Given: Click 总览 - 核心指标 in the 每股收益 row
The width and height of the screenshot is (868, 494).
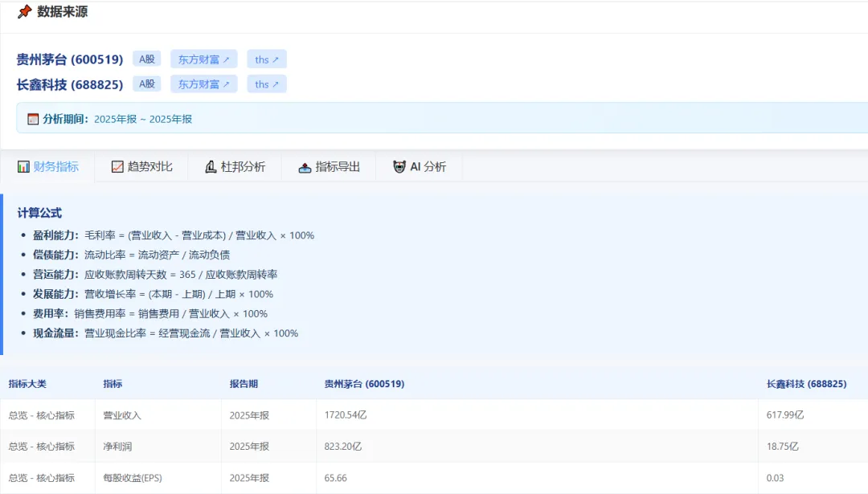Looking at the screenshot, I should (x=42, y=478).
